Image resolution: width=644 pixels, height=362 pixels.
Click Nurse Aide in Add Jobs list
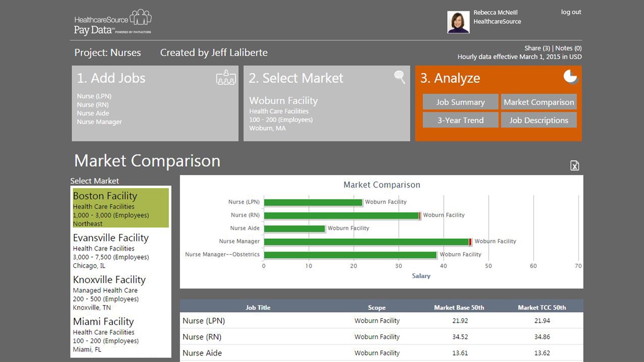[x=93, y=113]
